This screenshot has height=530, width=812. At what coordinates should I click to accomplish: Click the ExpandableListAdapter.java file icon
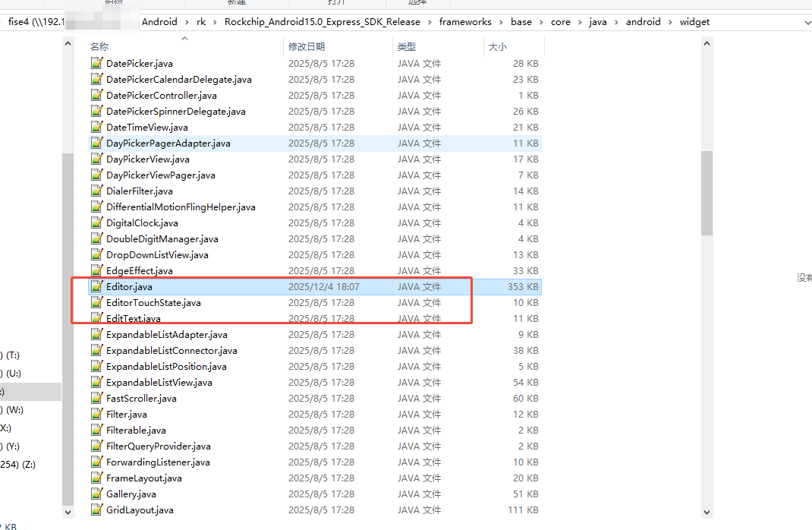[x=96, y=334]
